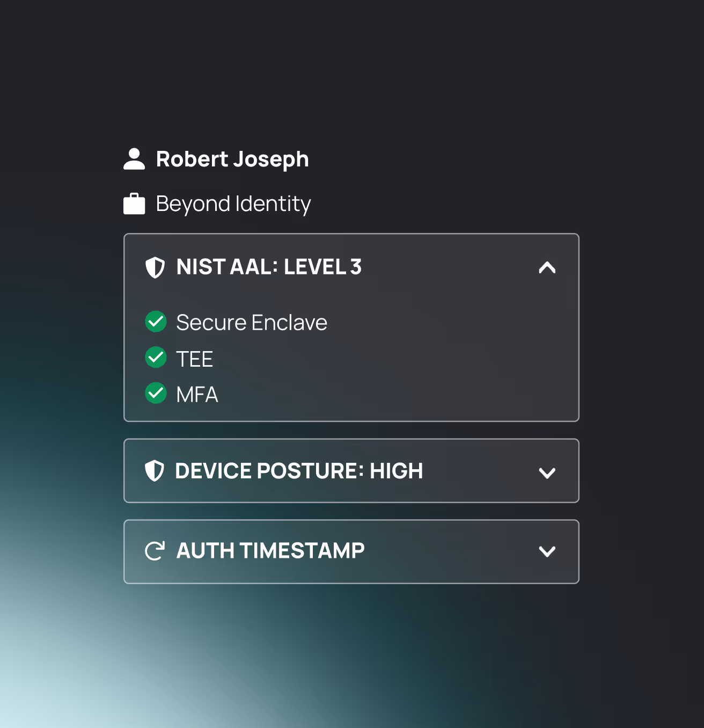
Task: Click the user profile icon beside Robert Joseph
Action: pyautogui.click(x=134, y=159)
